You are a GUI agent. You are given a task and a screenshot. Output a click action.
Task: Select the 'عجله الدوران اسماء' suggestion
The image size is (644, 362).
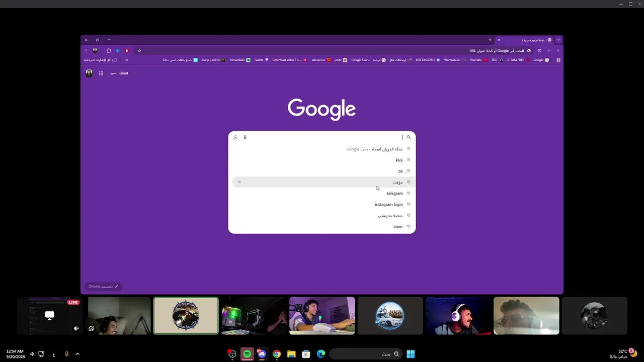[322, 149]
